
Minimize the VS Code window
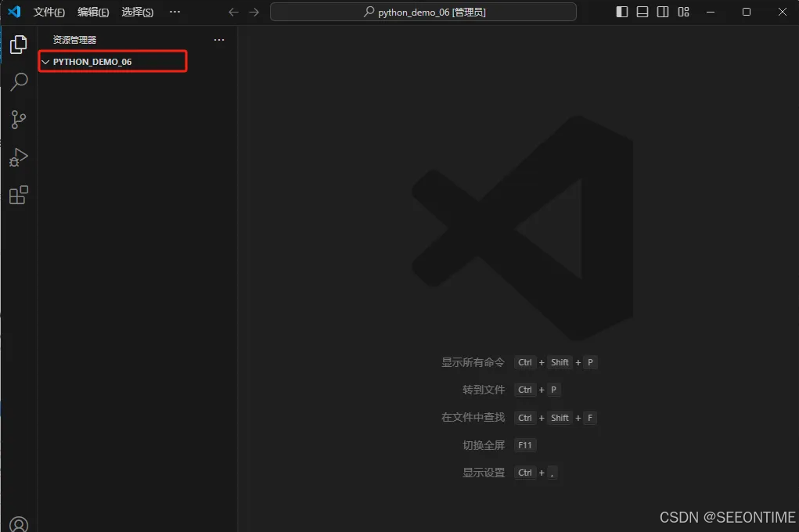pyautogui.click(x=711, y=12)
